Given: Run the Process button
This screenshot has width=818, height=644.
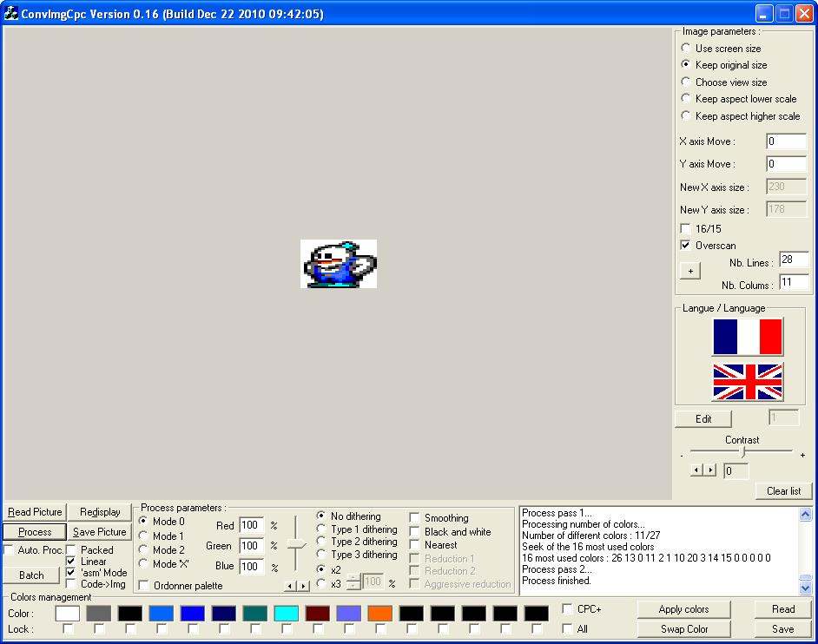Looking at the screenshot, I should [35, 532].
